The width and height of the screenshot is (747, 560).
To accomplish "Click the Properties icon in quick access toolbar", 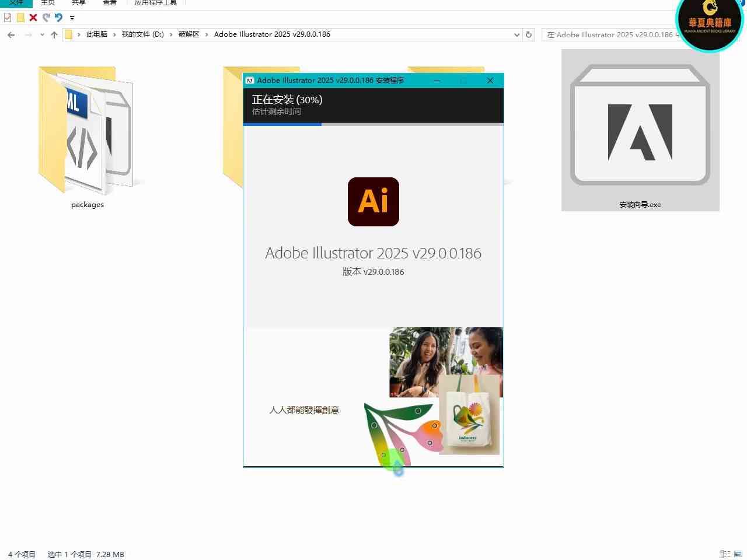I will coord(8,17).
